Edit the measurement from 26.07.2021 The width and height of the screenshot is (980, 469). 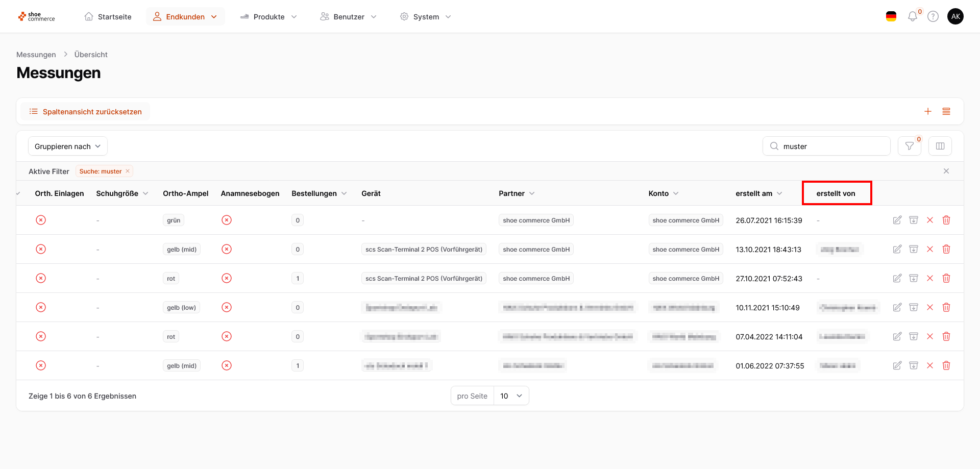[897, 220]
